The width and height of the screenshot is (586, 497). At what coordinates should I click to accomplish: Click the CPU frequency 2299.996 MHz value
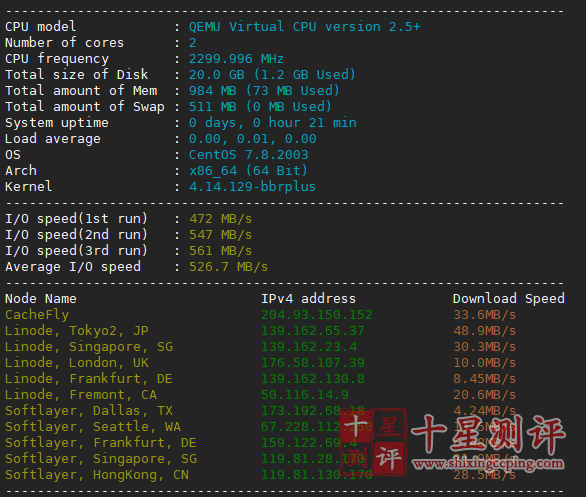(x=236, y=59)
